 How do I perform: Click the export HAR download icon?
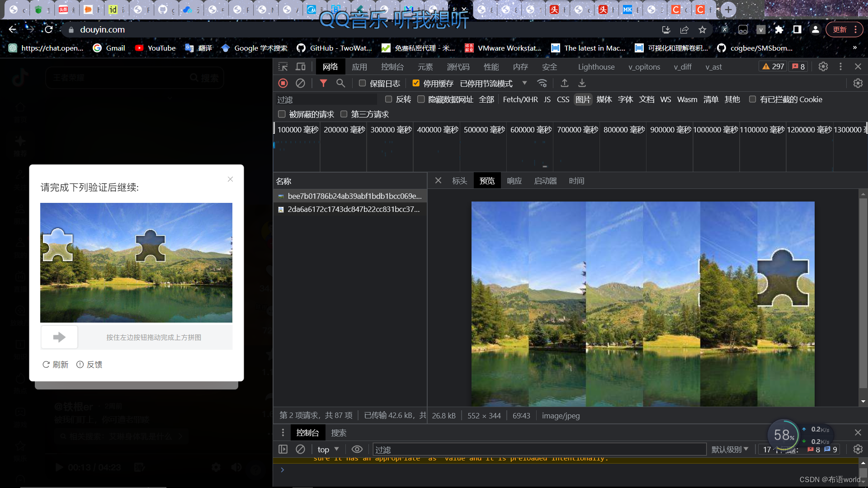(582, 83)
